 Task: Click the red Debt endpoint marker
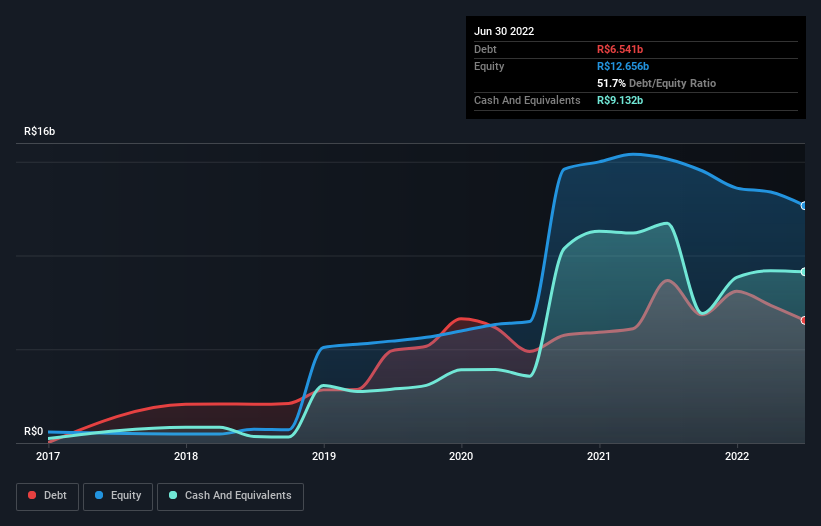click(x=804, y=320)
